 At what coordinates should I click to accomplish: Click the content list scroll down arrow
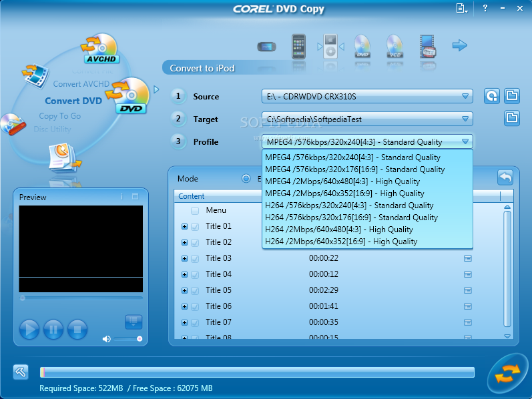(507, 336)
